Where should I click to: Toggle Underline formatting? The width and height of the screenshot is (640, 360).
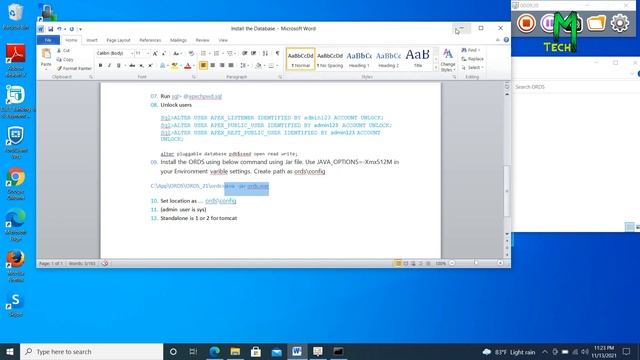point(119,65)
